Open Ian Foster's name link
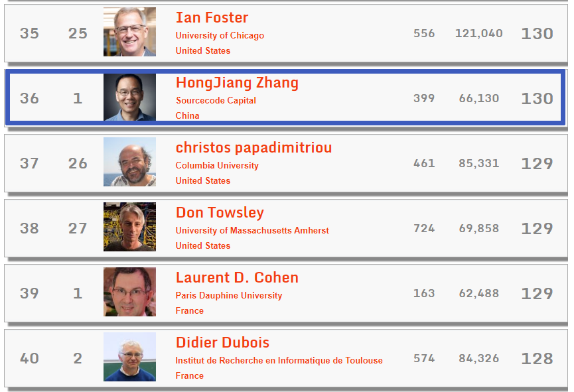574x392 pixels. tap(212, 17)
